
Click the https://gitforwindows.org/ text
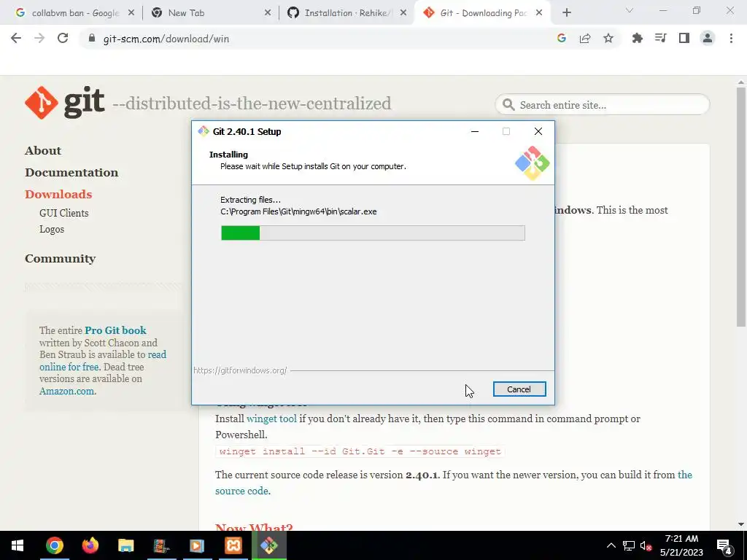point(240,370)
